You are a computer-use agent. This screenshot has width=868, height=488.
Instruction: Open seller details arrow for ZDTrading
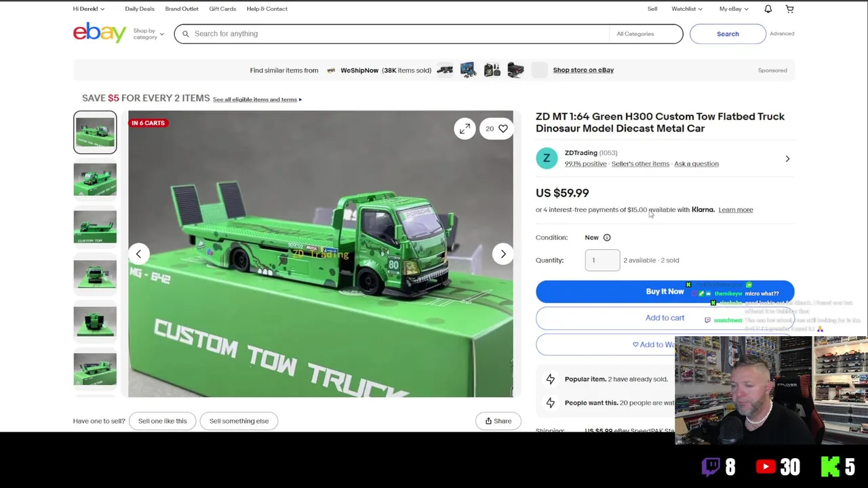(787, 159)
